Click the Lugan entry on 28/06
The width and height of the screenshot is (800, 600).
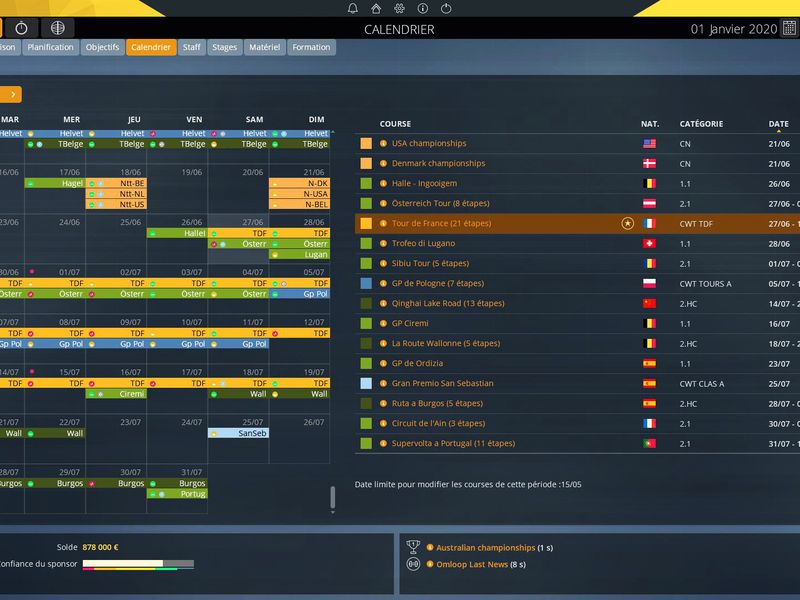(x=299, y=255)
